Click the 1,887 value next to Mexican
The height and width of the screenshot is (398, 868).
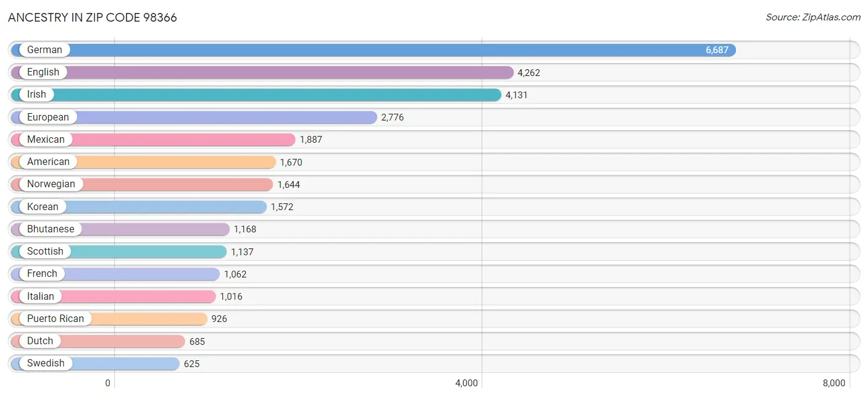(x=311, y=140)
